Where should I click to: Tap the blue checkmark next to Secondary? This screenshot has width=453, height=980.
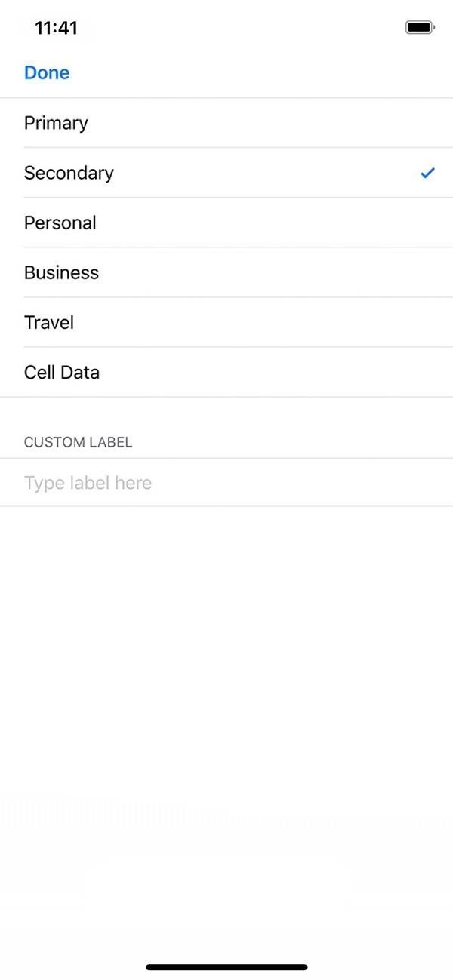[x=427, y=173]
